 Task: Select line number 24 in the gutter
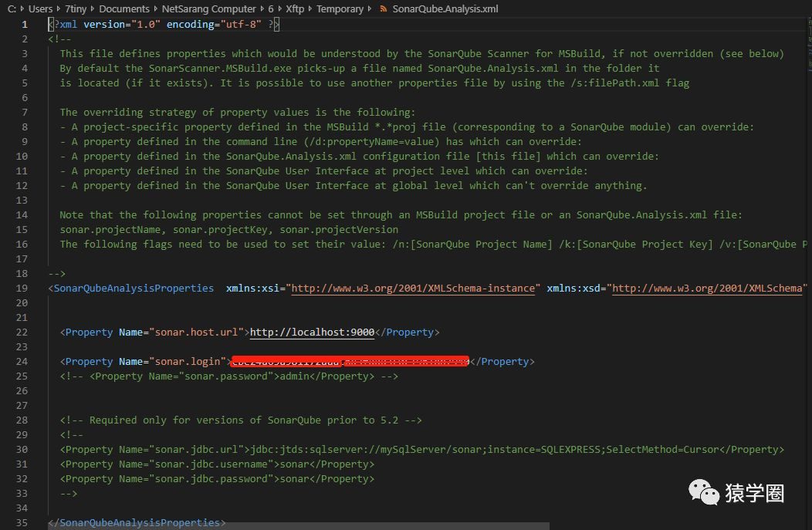(x=22, y=362)
